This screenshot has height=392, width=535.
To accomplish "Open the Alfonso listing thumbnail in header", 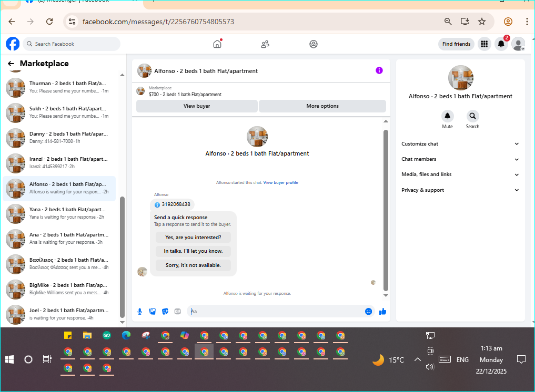I will [x=144, y=70].
